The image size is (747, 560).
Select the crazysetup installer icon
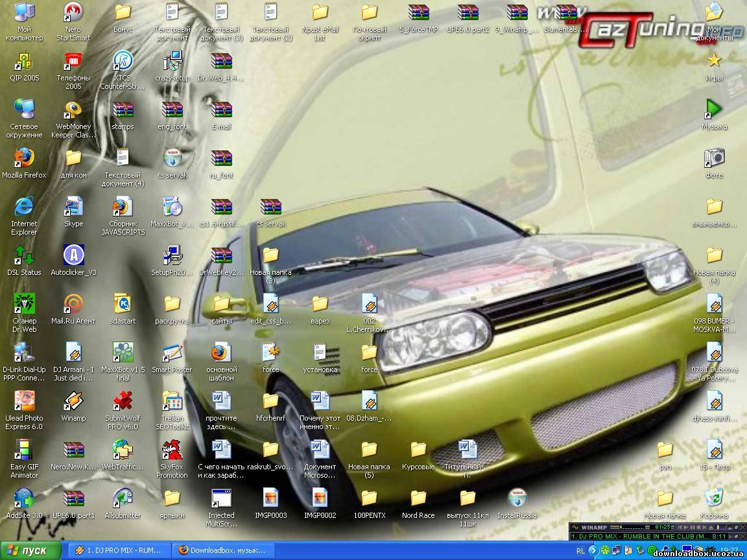click(x=172, y=67)
